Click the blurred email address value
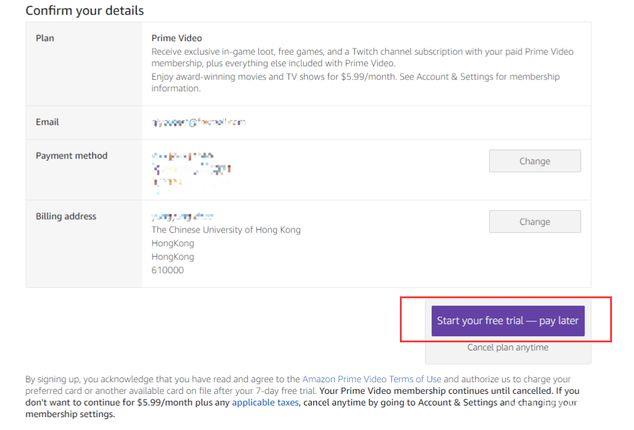 [198, 122]
